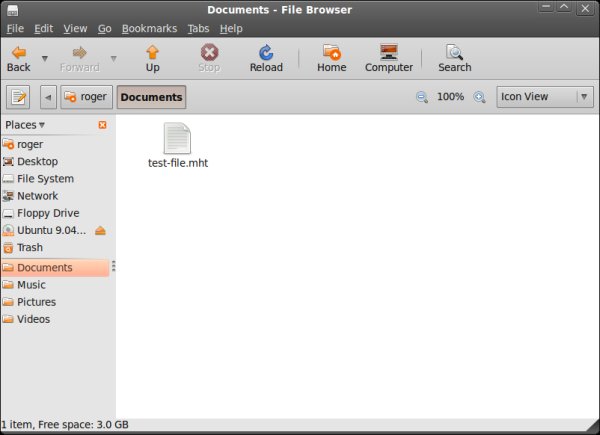This screenshot has width=600, height=435.
Task: Toggle text-based location bar edit button
Action: pos(18,97)
